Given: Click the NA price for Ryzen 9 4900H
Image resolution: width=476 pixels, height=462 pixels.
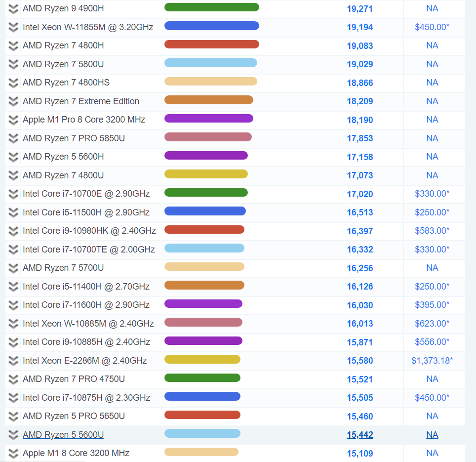Looking at the screenshot, I should (432, 8).
